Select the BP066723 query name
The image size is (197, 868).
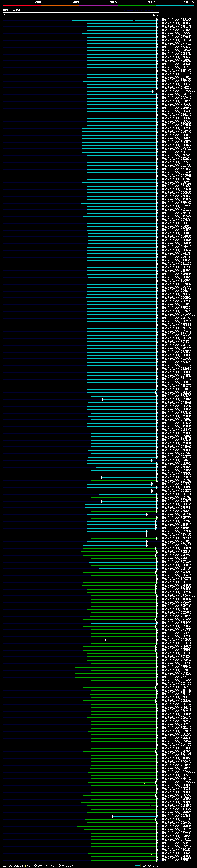11,10
